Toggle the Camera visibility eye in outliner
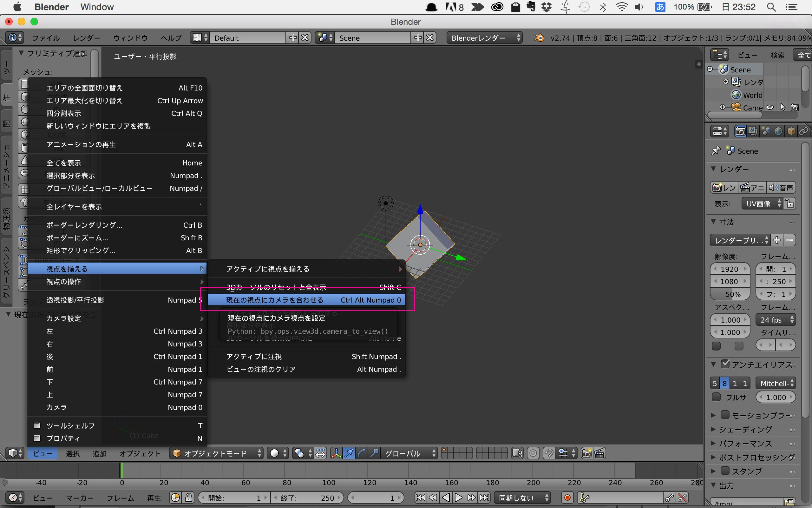The width and height of the screenshot is (812, 508). (x=770, y=107)
